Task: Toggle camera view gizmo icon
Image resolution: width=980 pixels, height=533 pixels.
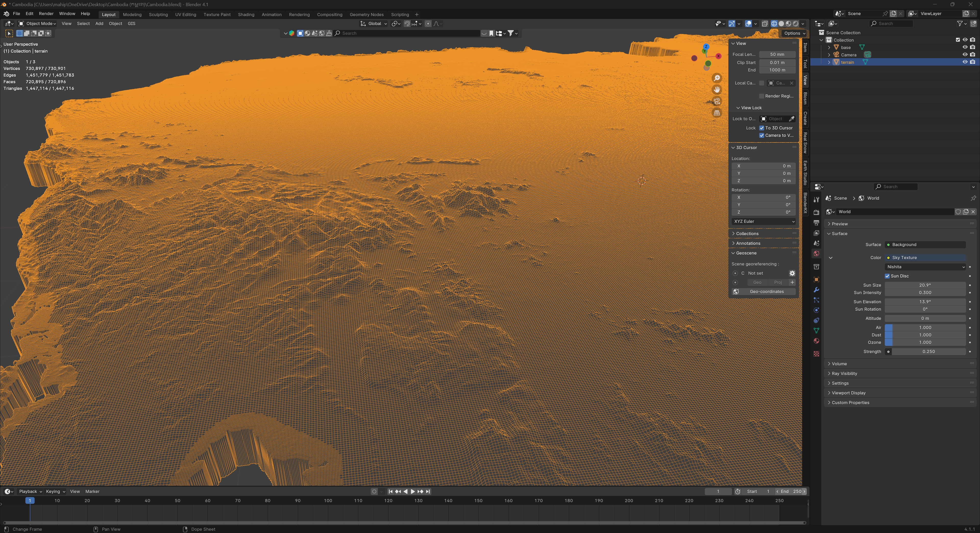Action: (717, 101)
